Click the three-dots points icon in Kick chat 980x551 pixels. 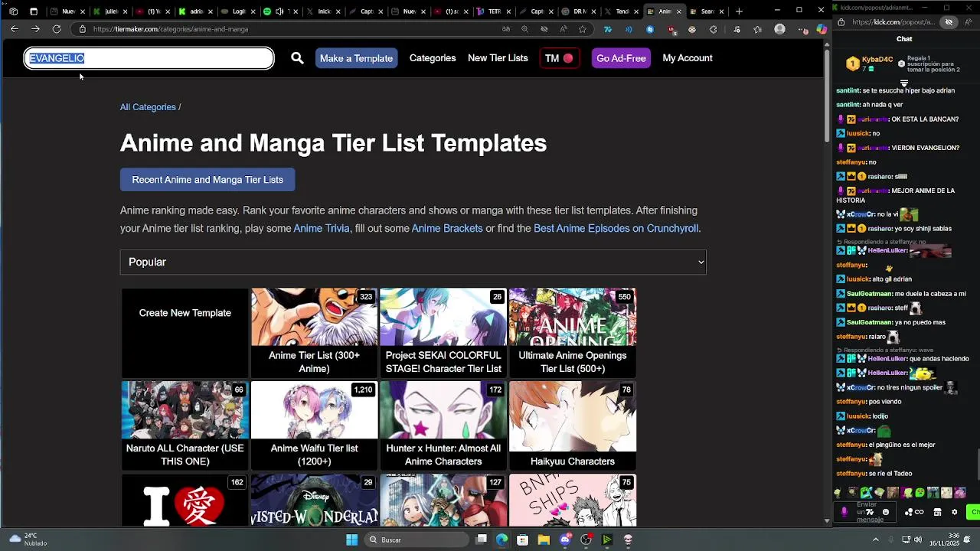point(909,512)
